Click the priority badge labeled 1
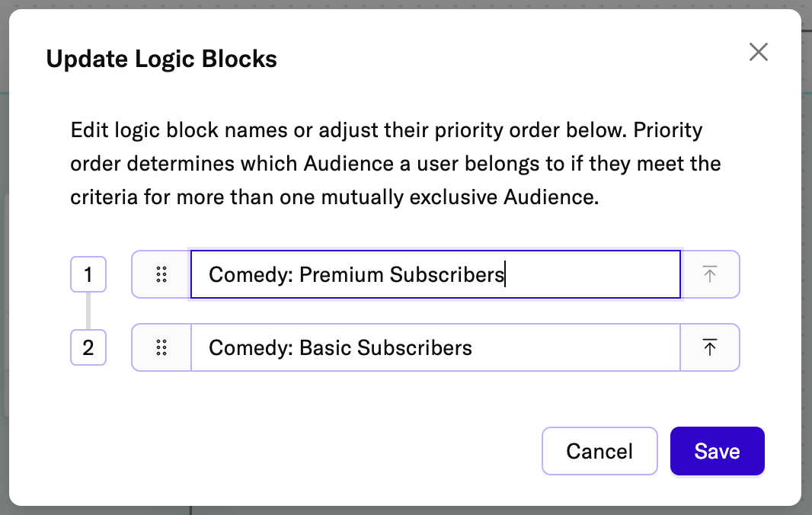This screenshot has height=515, width=812. tap(88, 274)
